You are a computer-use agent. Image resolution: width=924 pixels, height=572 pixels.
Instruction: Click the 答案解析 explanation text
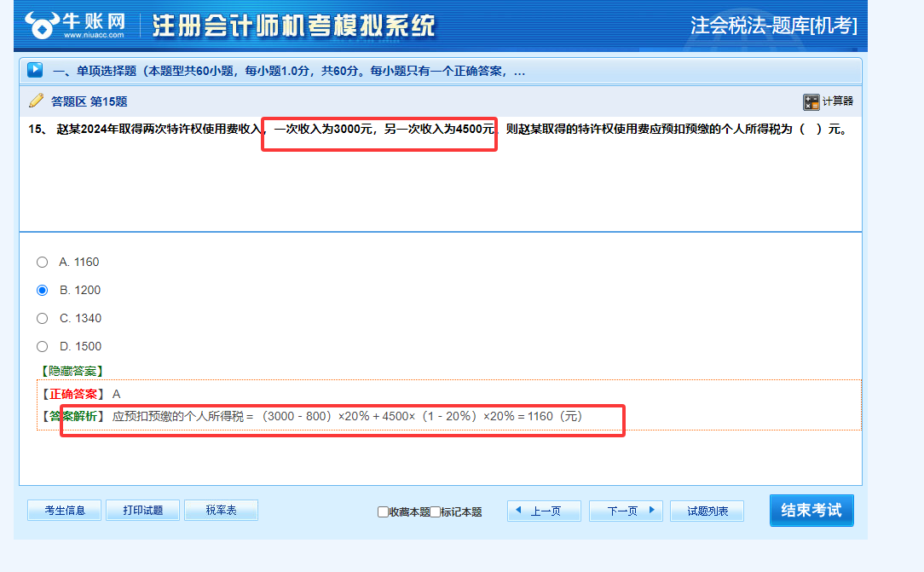tap(347, 417)
